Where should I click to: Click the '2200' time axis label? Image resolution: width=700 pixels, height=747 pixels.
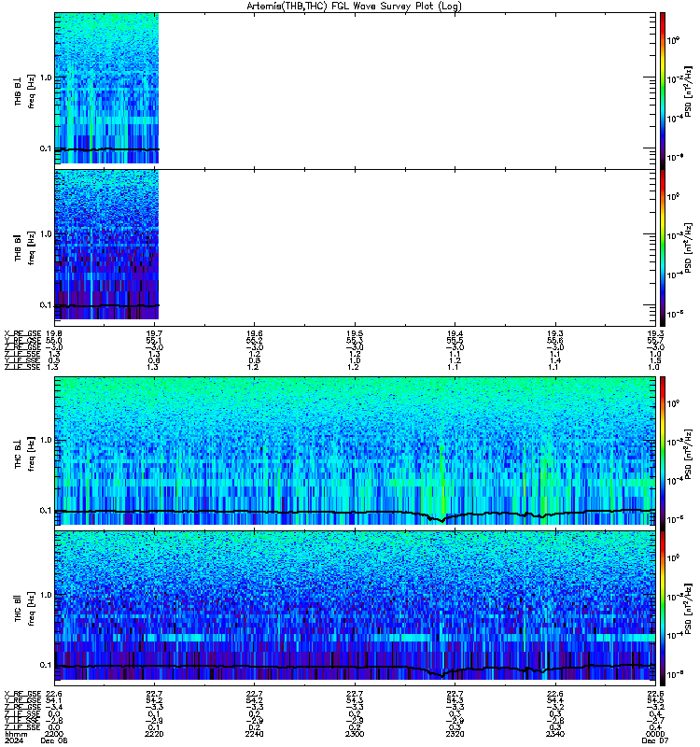pos(54,734)
